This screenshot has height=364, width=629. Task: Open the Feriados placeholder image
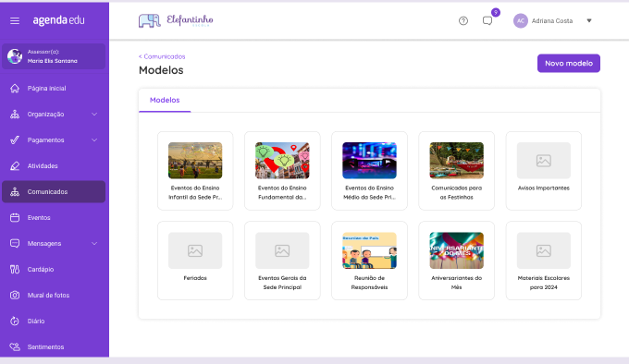click(195, 250)
